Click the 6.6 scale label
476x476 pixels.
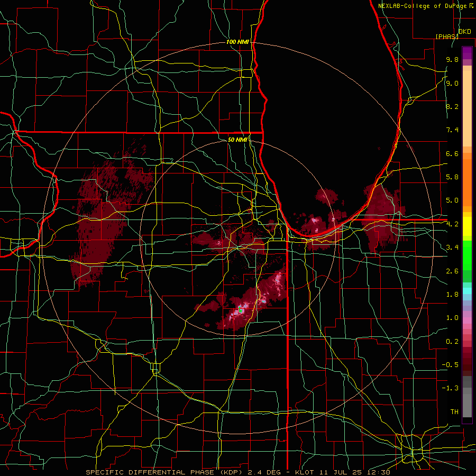click(452, 154)
